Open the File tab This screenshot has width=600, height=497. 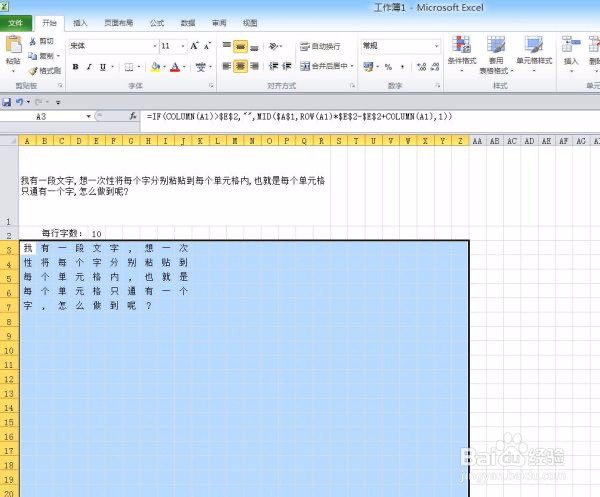pos(15,23)
